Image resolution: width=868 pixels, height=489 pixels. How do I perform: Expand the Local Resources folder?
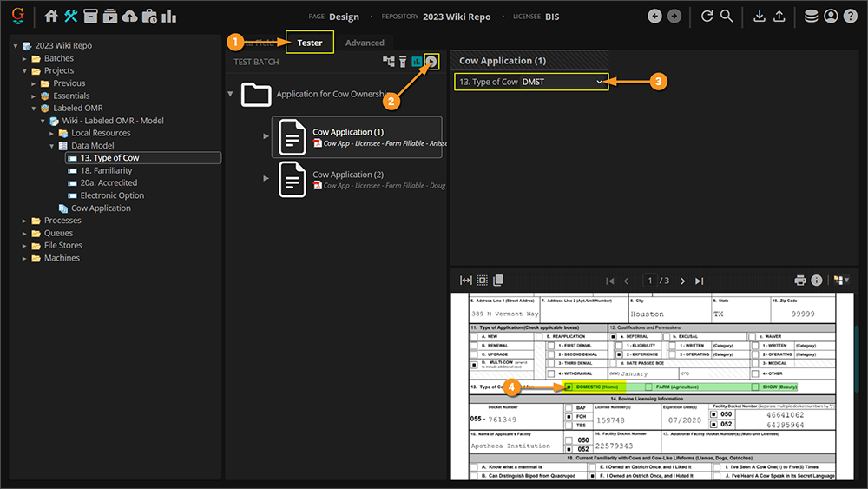(51, 134)
